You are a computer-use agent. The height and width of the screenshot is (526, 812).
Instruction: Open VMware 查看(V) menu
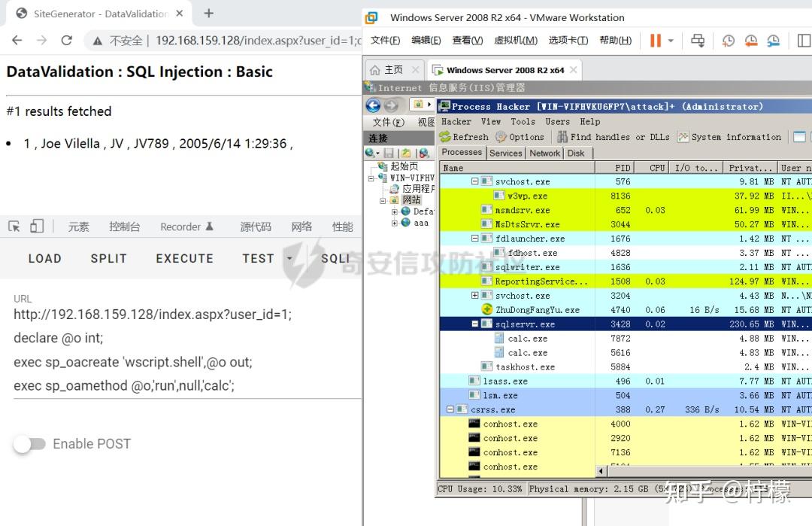click(x=468, y=41)
